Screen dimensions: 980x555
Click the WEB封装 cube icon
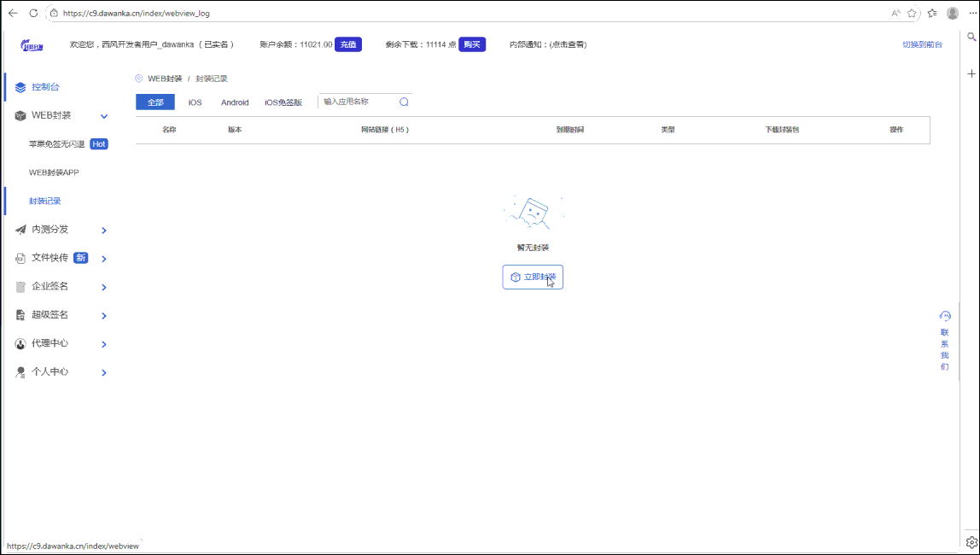pyautogui.click(x=19, y=115)
